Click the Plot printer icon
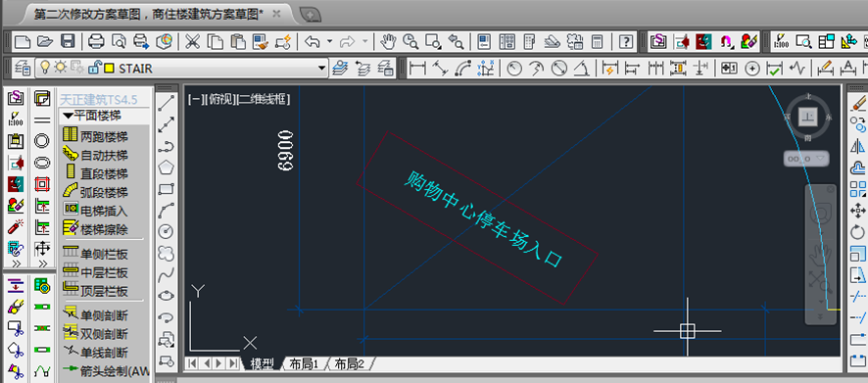This screenshot has height=383, width=868. pyautogui.click(x=96, y=41)
